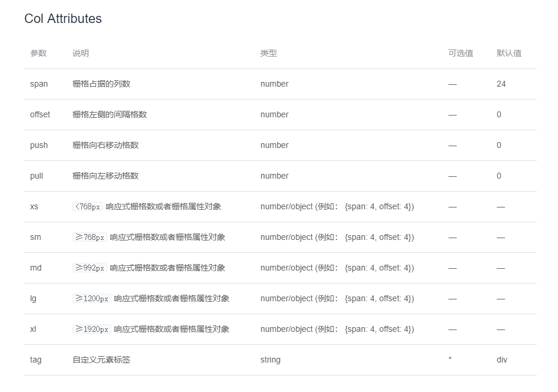Click description 栅格向左移动格数
The image size is (558, 392).
pyautogui.click(x=105, y=176)
